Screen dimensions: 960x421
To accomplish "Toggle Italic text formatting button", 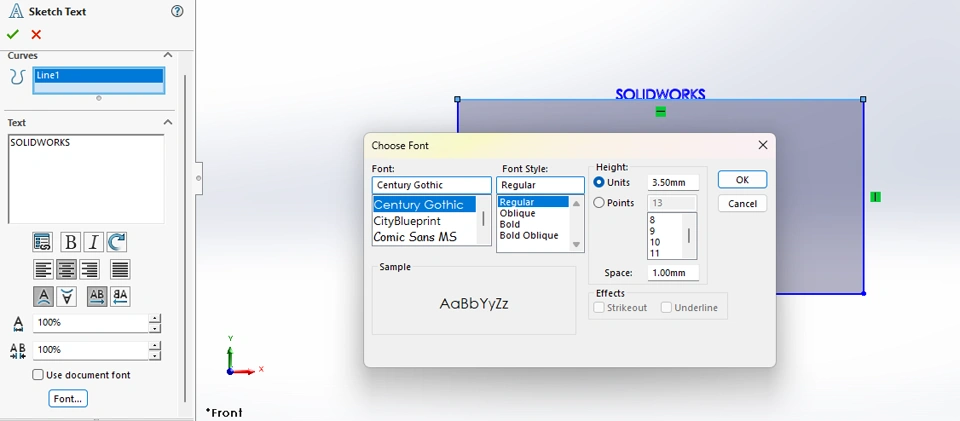I will coord(93,242).
